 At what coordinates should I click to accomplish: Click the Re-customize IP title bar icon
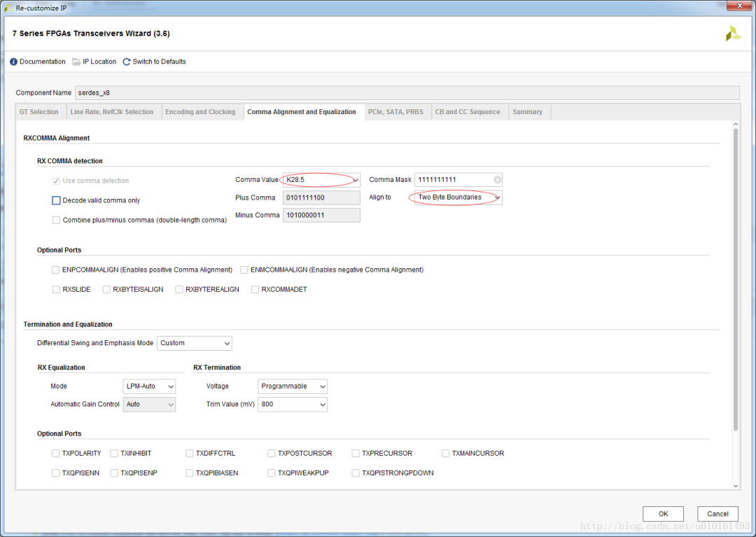click(x=8, y=8)
